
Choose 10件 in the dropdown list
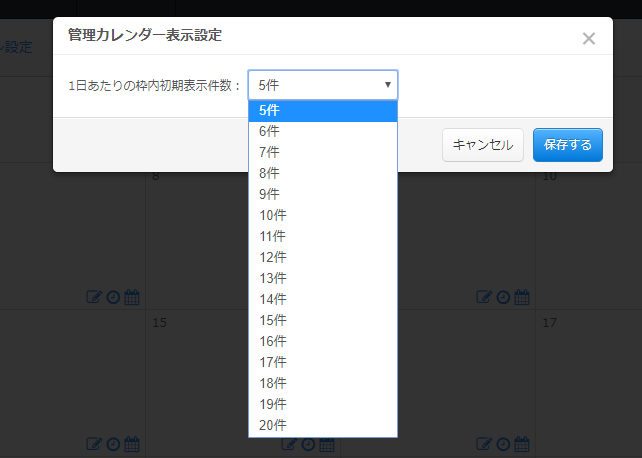[322, 215]
